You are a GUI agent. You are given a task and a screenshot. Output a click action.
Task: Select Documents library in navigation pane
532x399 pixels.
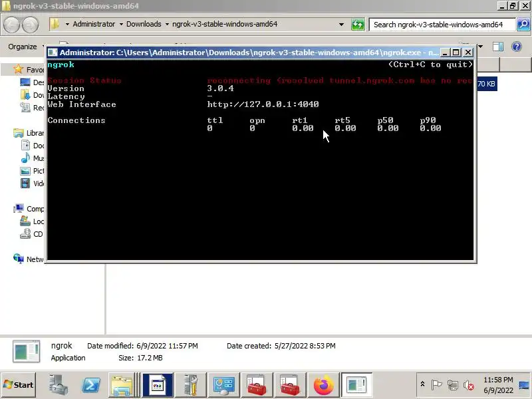32,146
